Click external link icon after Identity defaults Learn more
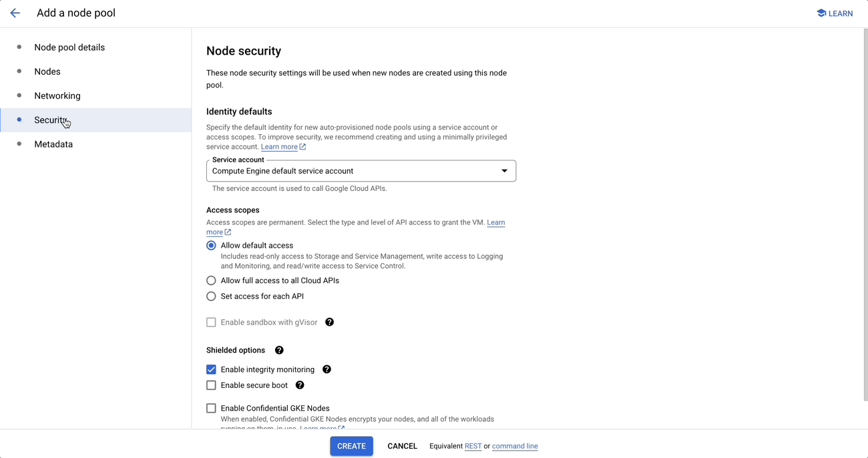The image size is (868, 458). (x=302, y=147)
